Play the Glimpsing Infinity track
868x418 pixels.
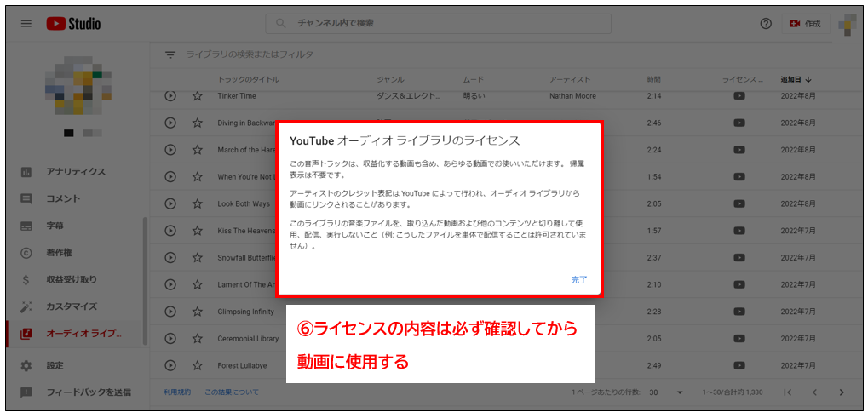[x=170, y=312]
